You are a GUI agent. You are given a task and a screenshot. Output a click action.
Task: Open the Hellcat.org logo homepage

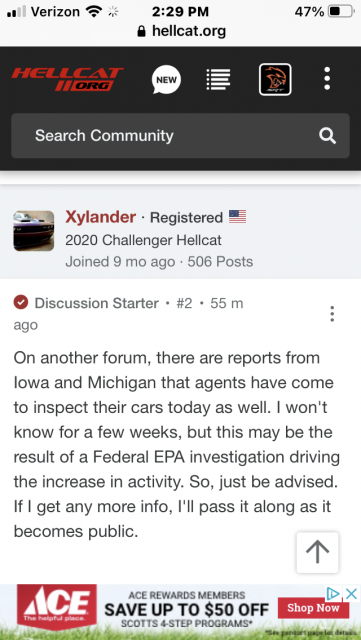tap(67, 79)
